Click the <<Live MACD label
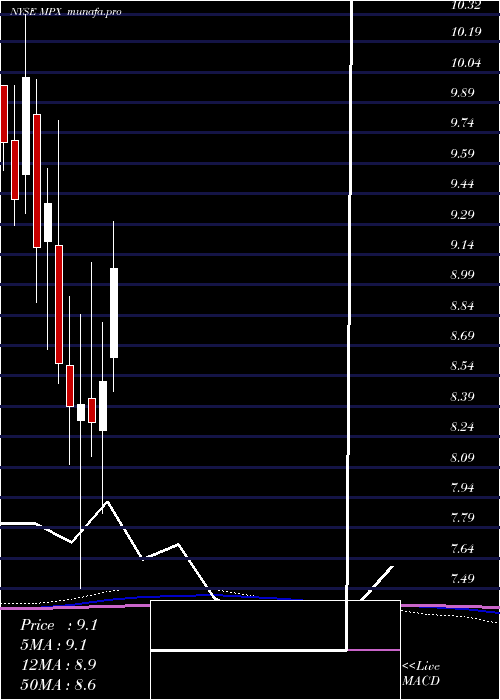 click(x=421, y=674)
